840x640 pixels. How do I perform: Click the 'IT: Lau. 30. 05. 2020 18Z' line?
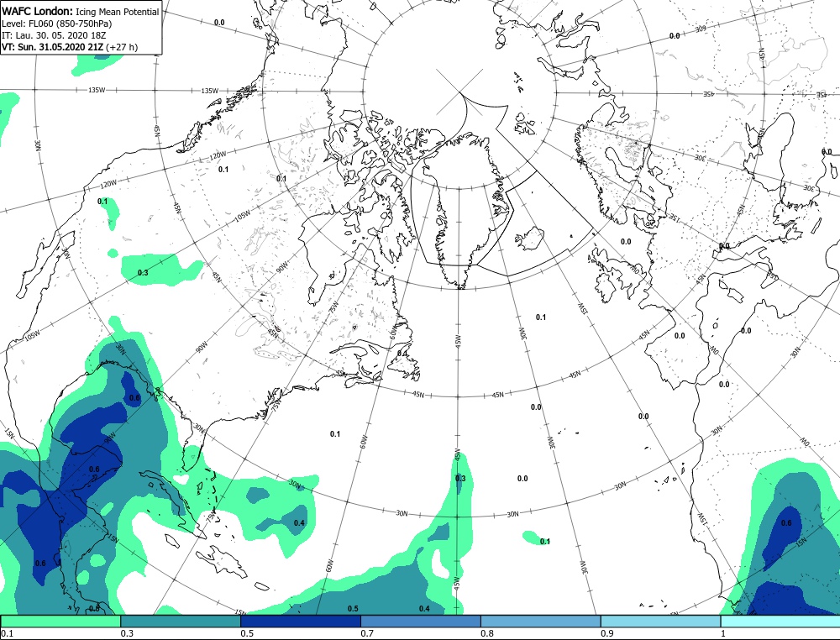(x=54, y=35)
